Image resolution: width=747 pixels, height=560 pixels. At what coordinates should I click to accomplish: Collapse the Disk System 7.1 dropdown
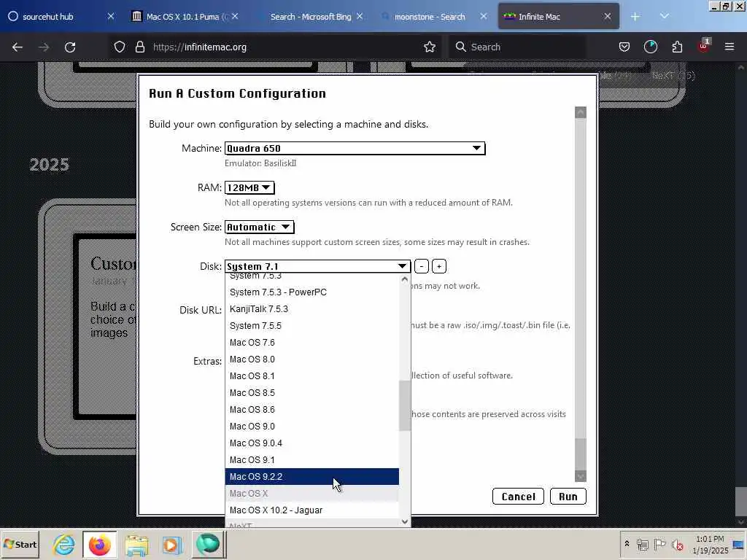317,266
